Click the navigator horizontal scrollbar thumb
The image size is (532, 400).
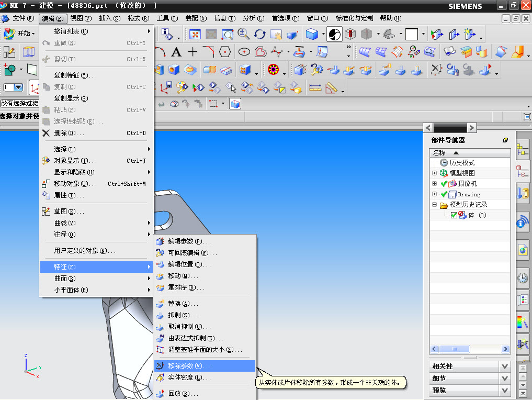454,349
